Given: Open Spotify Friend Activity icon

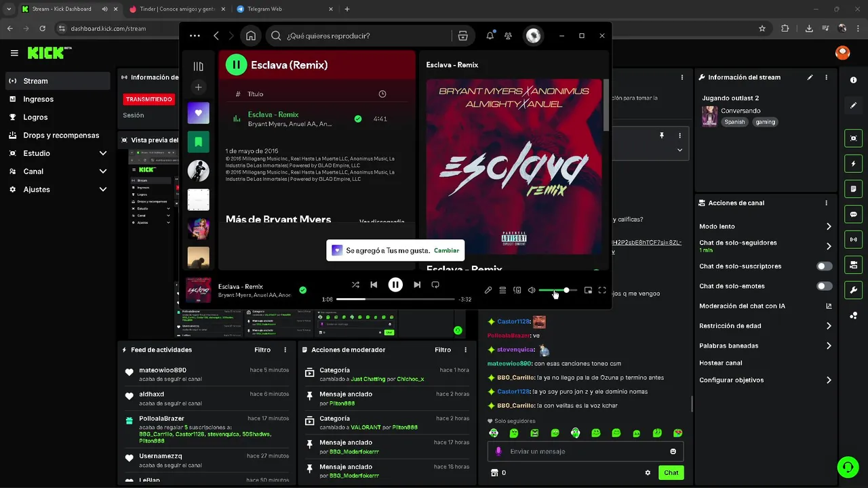Looking at the screenshot, I should [509, 36].
